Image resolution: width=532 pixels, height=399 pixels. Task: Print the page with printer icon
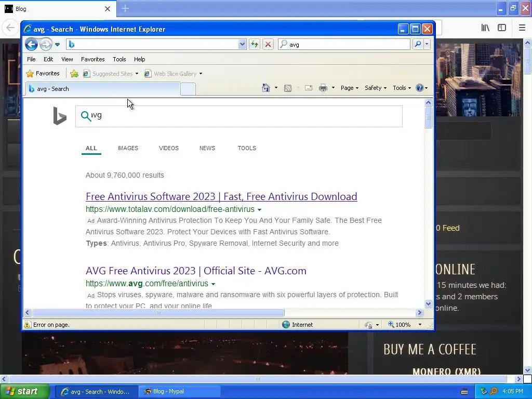(323, 88)
